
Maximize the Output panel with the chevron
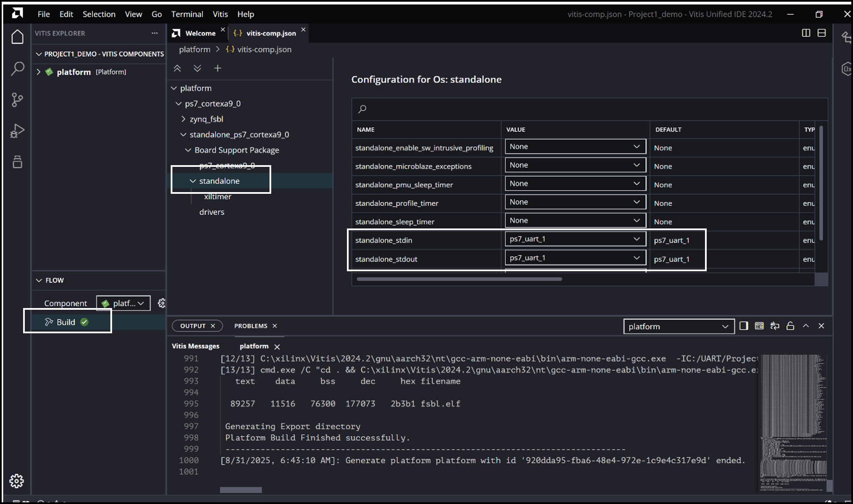pos(806,326)
